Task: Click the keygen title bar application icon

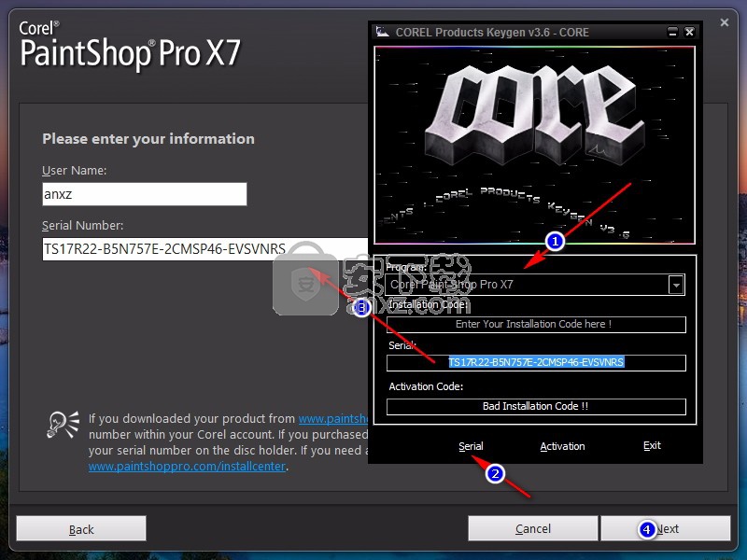Action: coord(382,32)
